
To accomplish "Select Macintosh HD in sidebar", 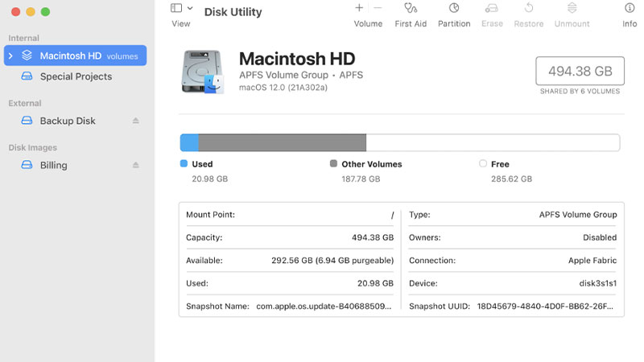I will (75, 56).
